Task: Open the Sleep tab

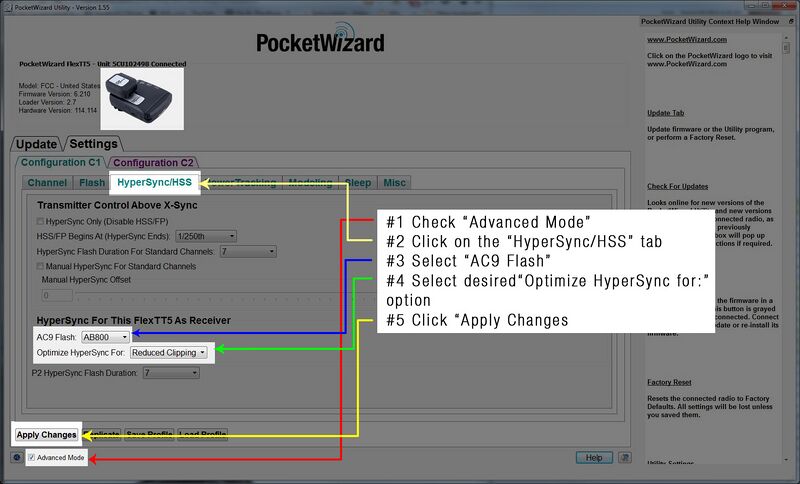Action: (x=358, y=183)
